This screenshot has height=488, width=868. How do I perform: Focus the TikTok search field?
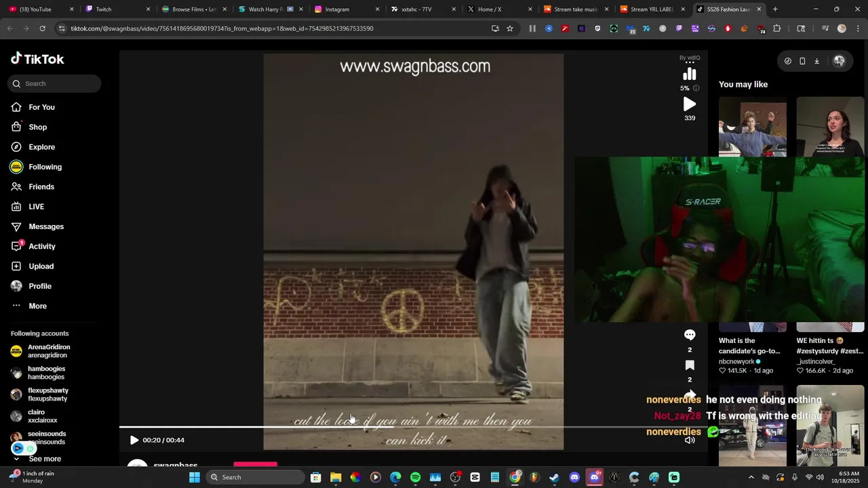[x=55, y=83]
